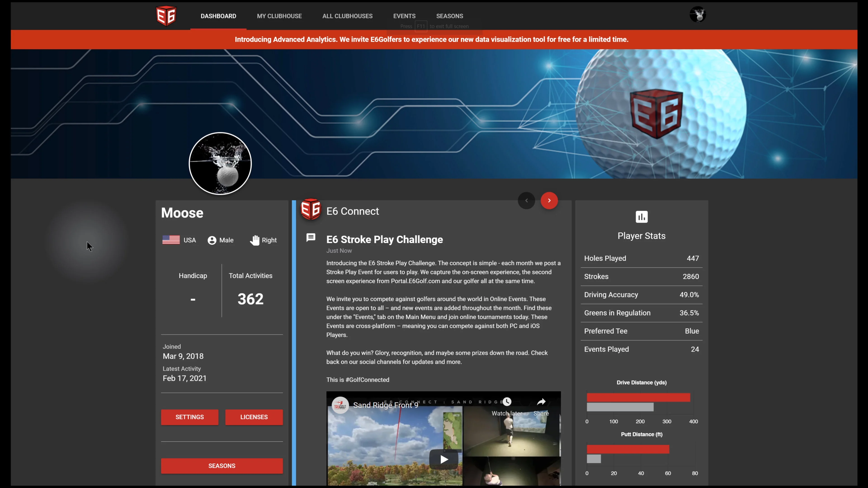Click the gray Drive Distance bar
The width and height of the screenshot is (868, 488).
tap(620, 407)
